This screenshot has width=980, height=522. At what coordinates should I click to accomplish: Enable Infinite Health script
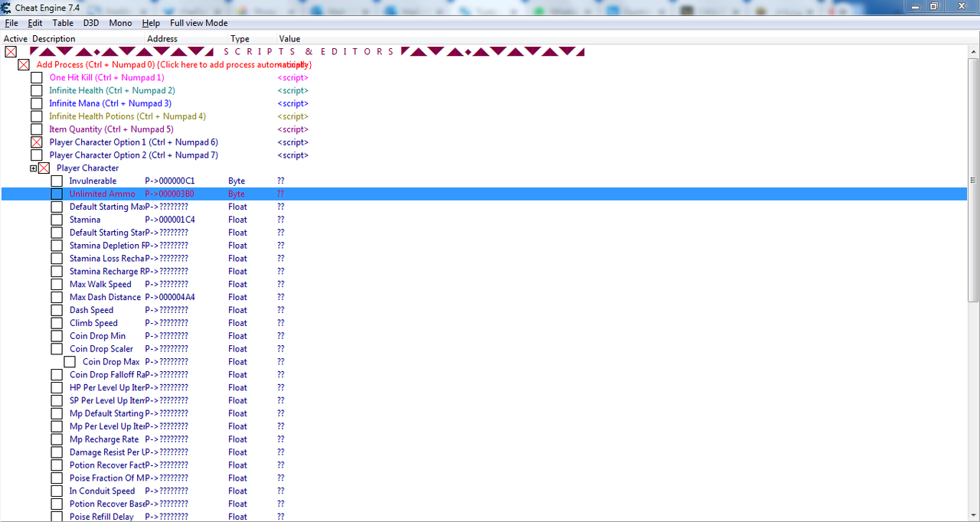(37, 91)
